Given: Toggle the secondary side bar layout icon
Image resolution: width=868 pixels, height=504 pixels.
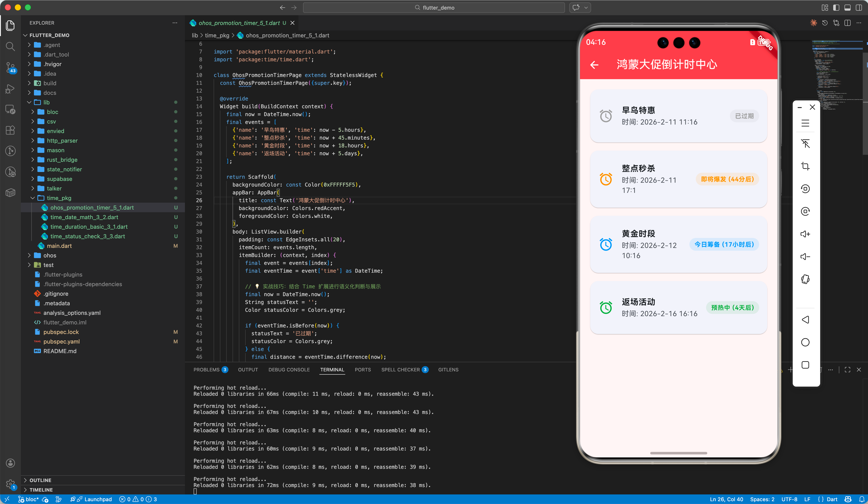Looking at the screenshot, I should coord(859,8).
